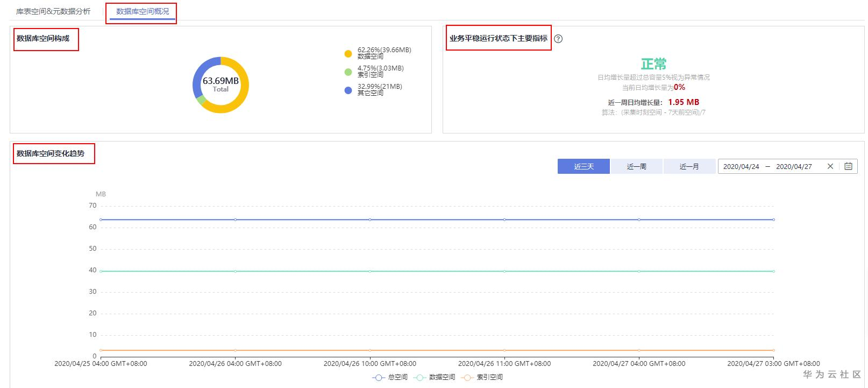Edit the end date 2020/04/27 field
Image resolution: width=868 pixels, height=388 pixels.
click(794, 166)
